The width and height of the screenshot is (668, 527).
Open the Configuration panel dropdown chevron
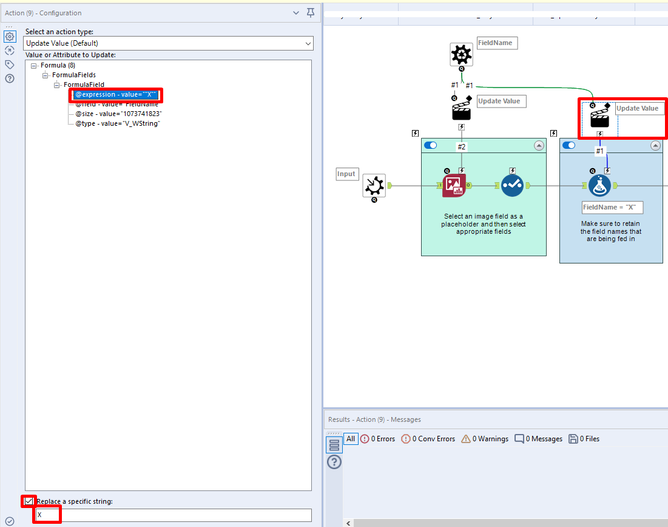(296, 13)
